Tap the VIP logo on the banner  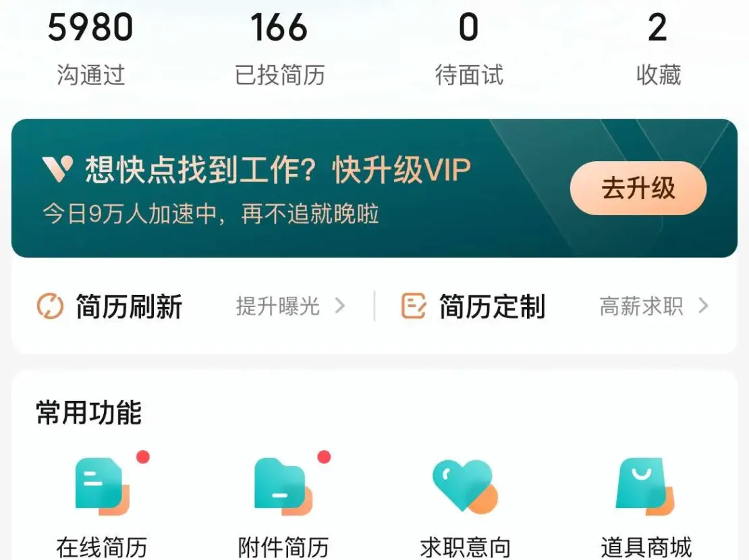click(x=57, y=169)
